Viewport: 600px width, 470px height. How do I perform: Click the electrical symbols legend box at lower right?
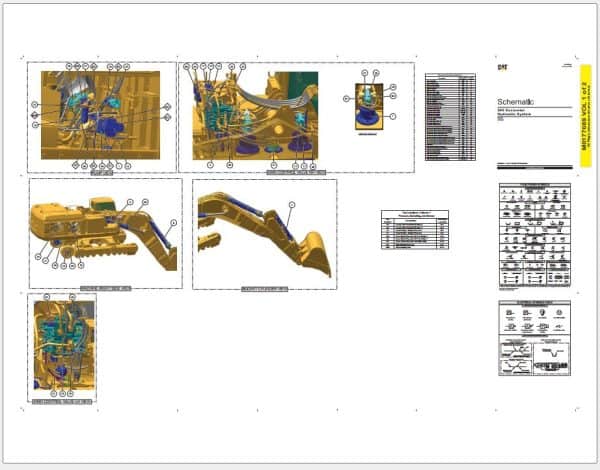click(535, 338)
